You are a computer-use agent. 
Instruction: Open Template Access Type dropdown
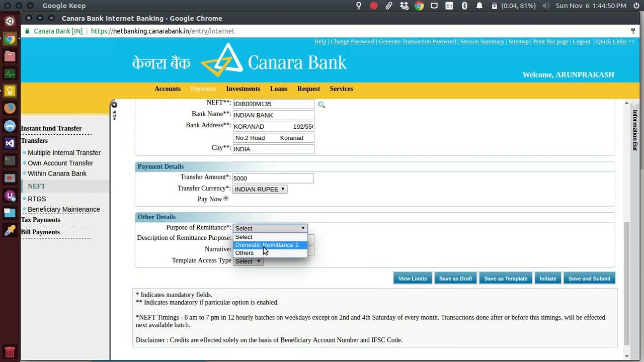click(x=248, y=261)
